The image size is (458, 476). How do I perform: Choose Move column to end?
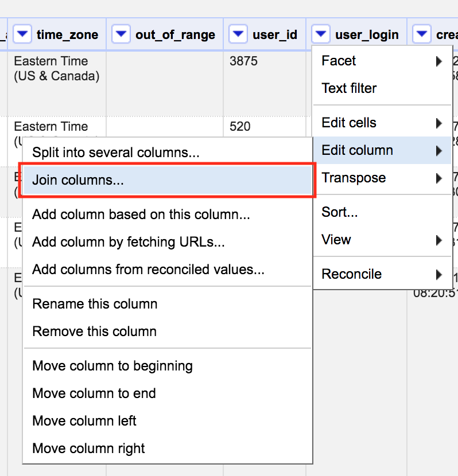coord(94,393)
